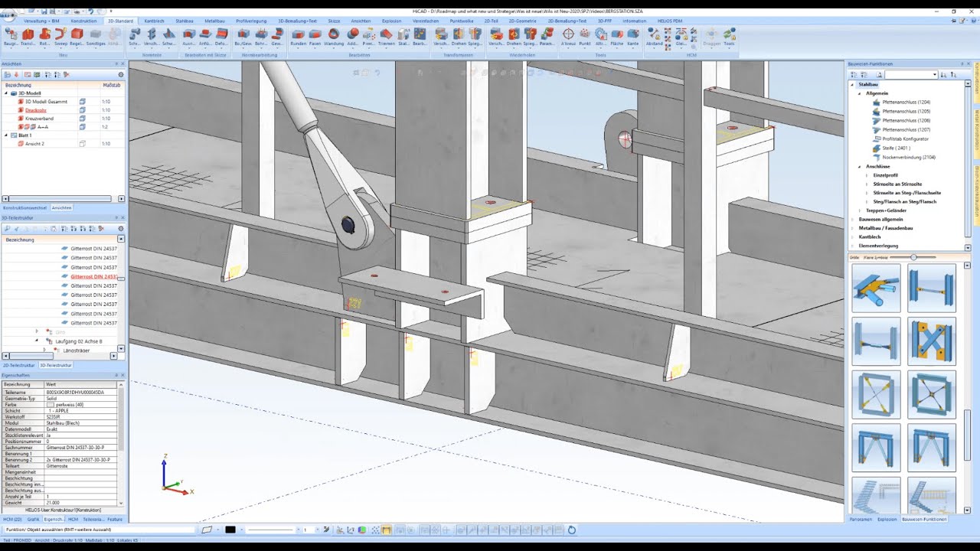The height and width of the screenshot is (551, 980).
Task: Select the red highlighted Gitterrost DIN 24537 item
Action: click(x=93, y=276)
